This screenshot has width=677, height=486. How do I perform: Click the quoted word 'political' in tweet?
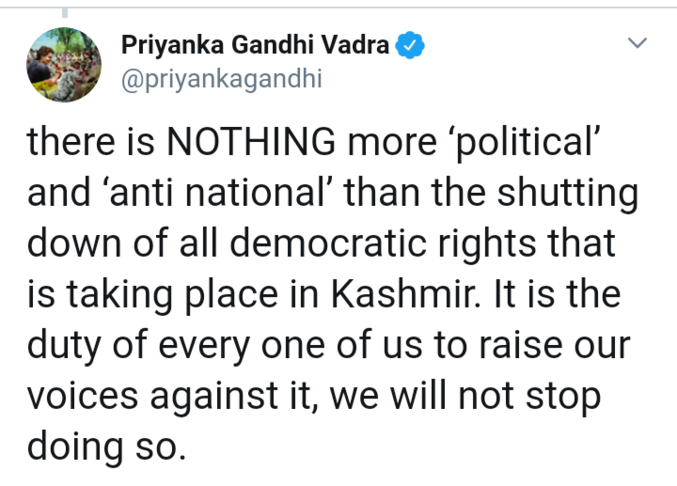point(536,144)
